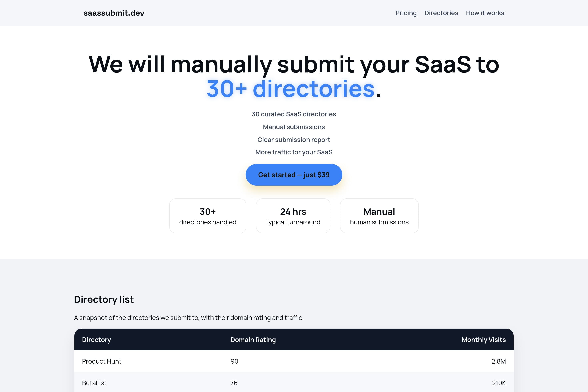This screenshot has width=588, height=392.
Task: Click the 'Directory list' section heading
Action: [104, 299]
